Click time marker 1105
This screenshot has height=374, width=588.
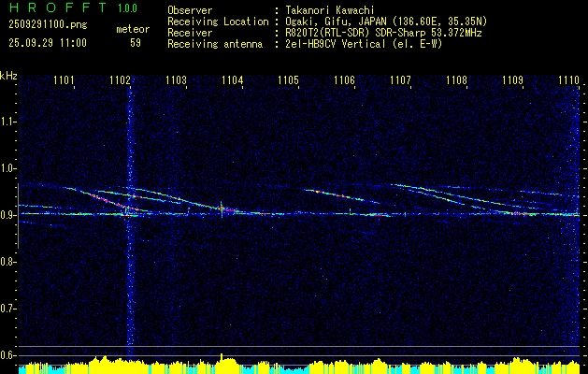[288, 79]
